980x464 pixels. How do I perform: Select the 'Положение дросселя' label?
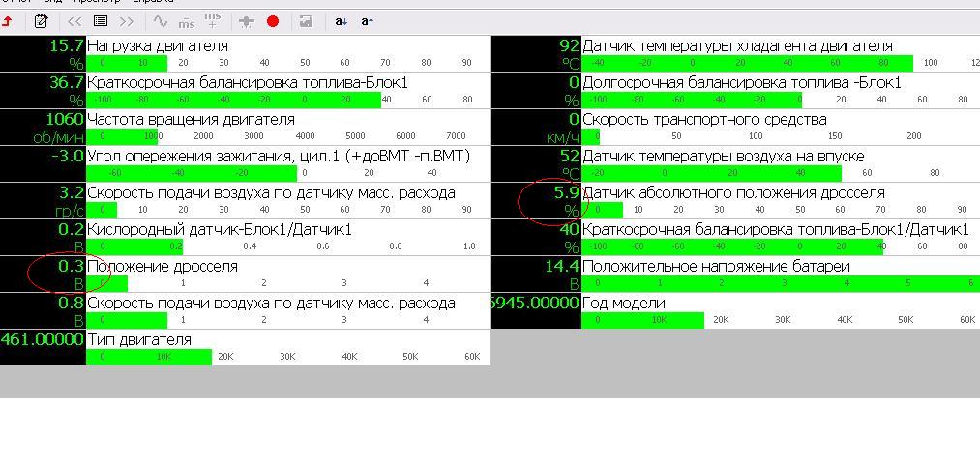point(163,266)
